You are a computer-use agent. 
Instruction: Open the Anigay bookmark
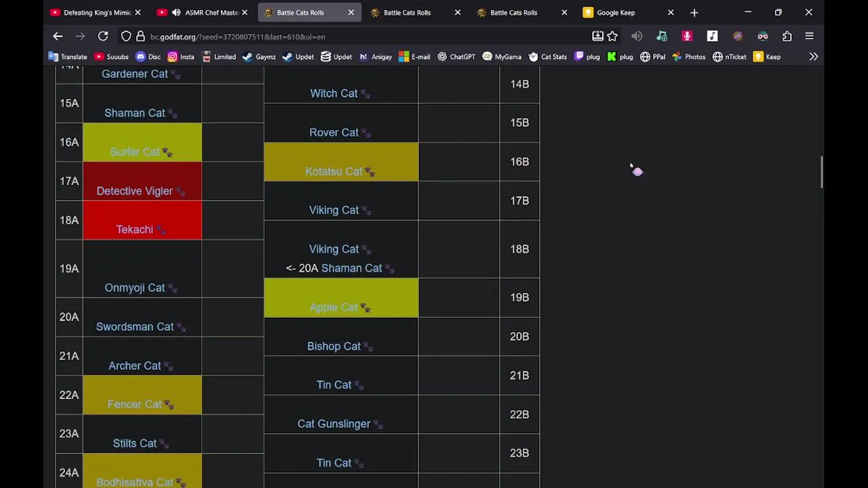point(376,57)
